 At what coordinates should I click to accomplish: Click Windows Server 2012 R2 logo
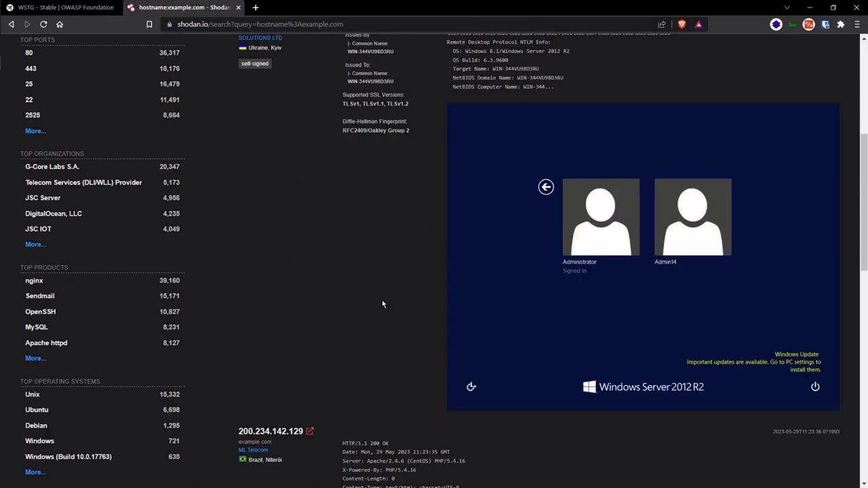coord(643,386)
